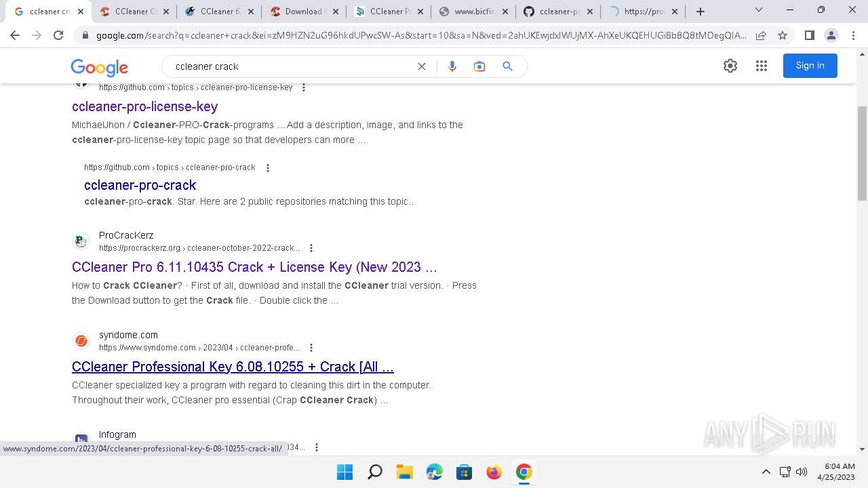The height and width of the screenshot is (488, 868).
Task: Open ccleaner-pro-crack GitHub result
Action: (140, 185)
